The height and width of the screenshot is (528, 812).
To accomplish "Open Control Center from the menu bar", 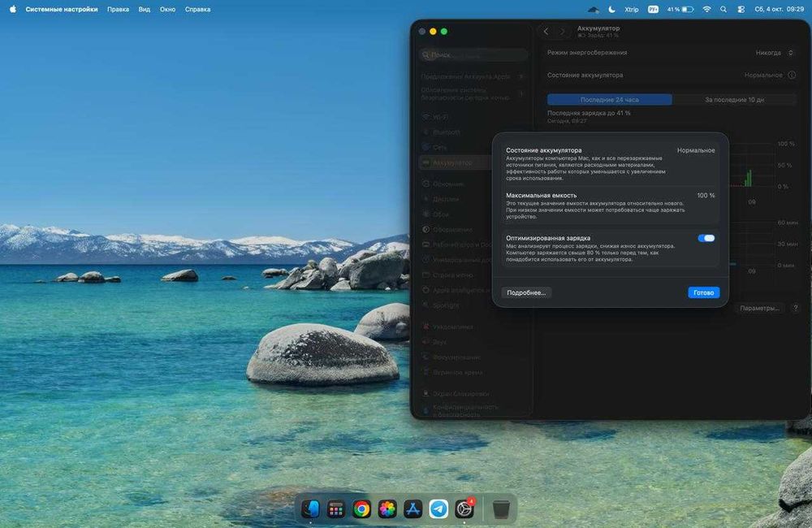I will point(741,9).
